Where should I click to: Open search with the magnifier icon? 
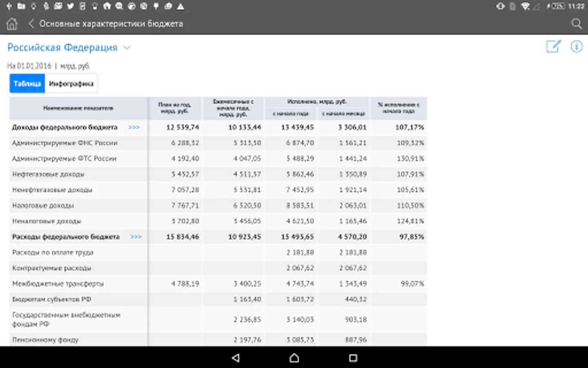click(576, 24)
